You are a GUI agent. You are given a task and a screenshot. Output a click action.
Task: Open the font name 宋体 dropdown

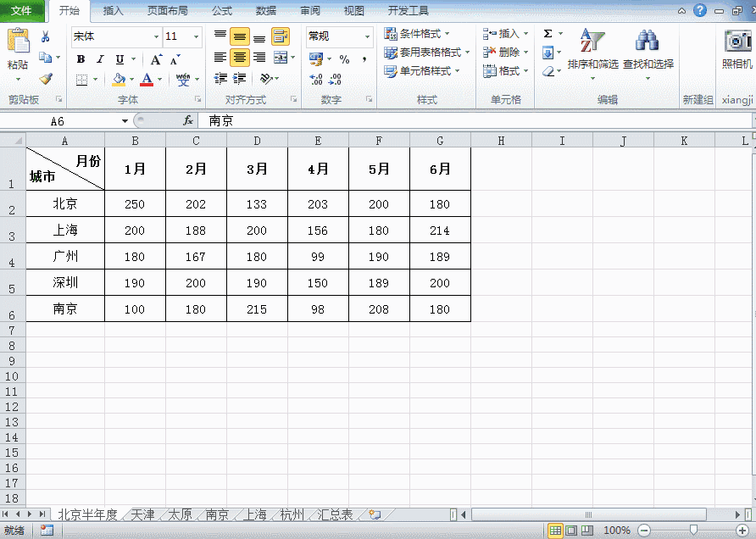[x=156, y=36]
